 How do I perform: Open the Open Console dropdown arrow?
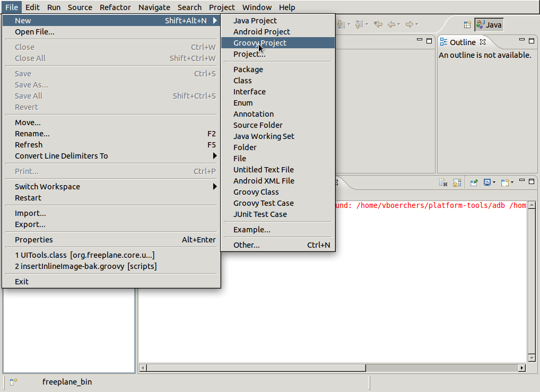click(x=512, y=182)
